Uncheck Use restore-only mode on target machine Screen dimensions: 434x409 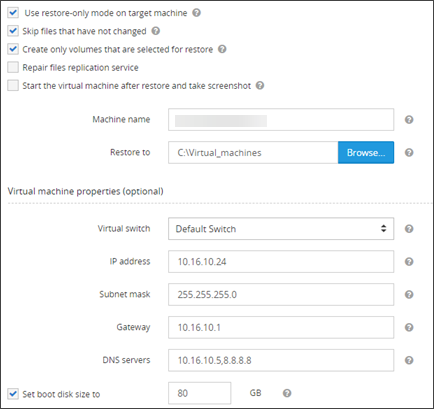[x=13, y=13]
